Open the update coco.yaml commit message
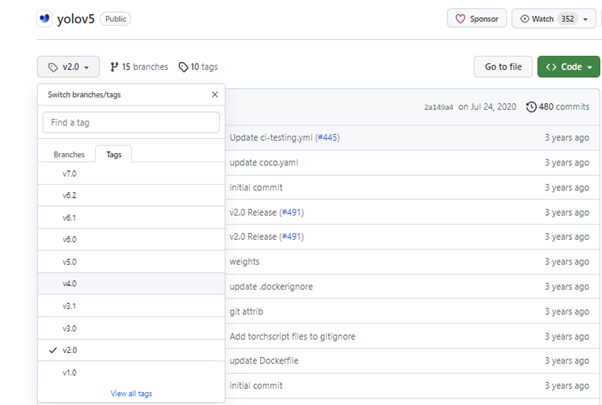 pos(264,163)
